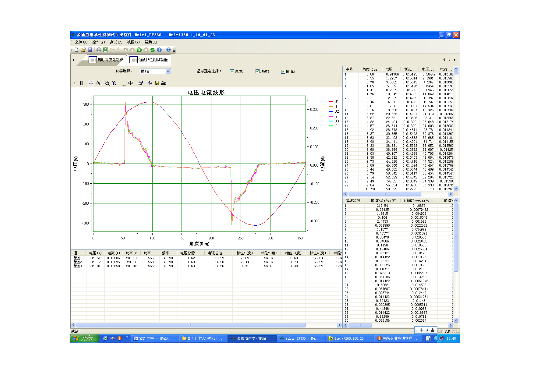Screen dimensions: 540x380
Task: Toggle the third waveform display checkbox
Action: coord(283,71)
